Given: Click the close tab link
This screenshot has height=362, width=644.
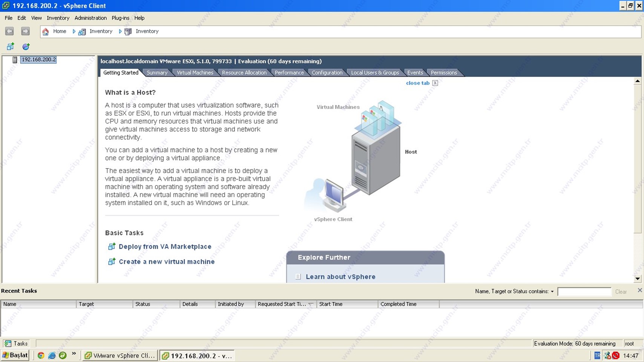Looking at the screenshot, I should click(417, 83).
